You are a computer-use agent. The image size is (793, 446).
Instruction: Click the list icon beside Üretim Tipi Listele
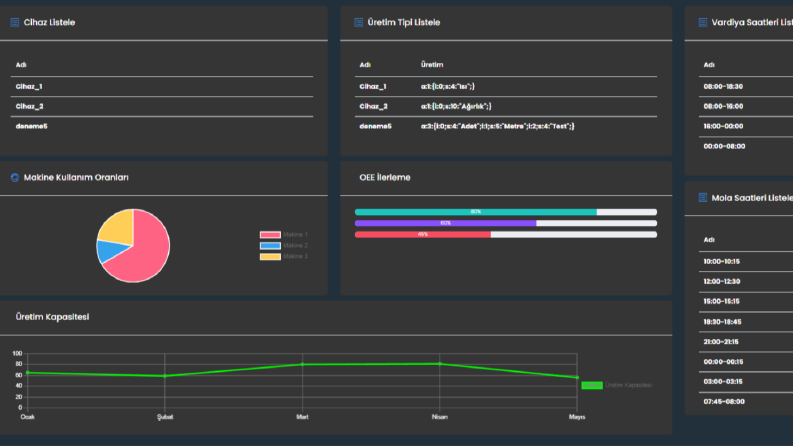[x=359, y=22]
